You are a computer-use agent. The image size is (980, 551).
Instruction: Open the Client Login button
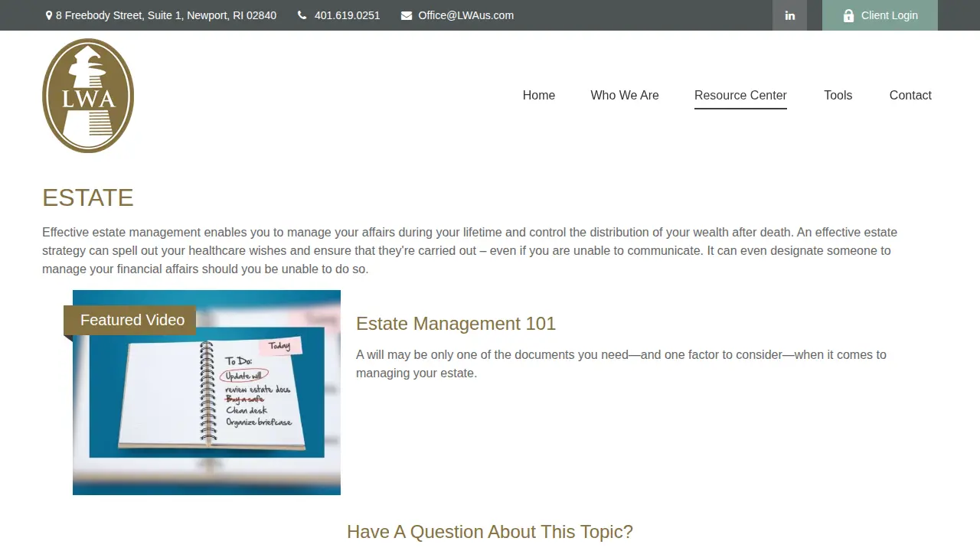tap(880, 15)
